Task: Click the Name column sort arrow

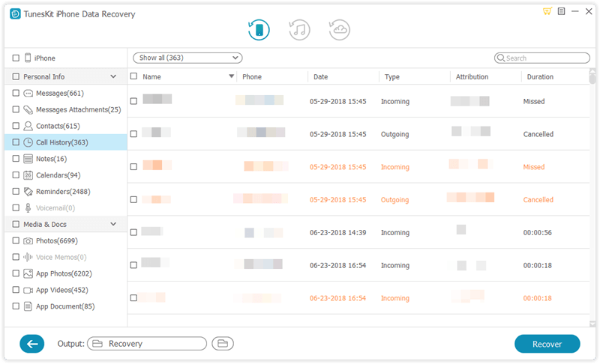Action: click(232, 76)
